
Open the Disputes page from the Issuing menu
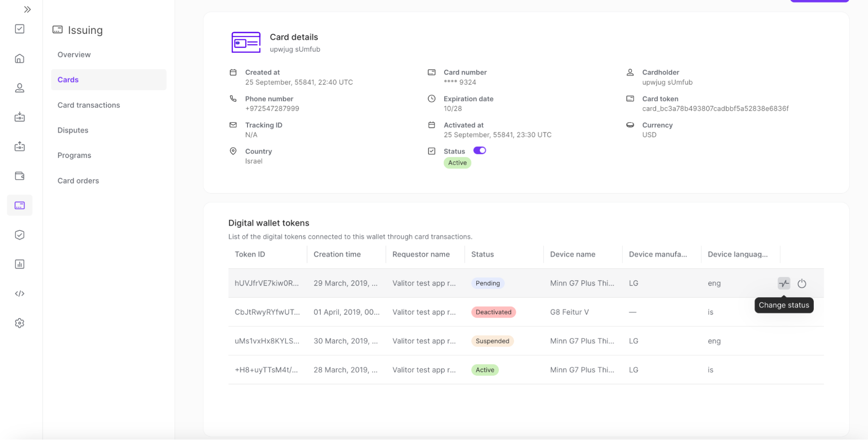[x=73, y=130]
